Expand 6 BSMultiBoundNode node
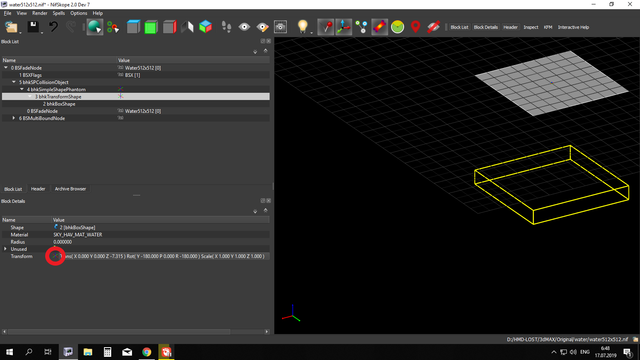 click(x=14, y=118)
